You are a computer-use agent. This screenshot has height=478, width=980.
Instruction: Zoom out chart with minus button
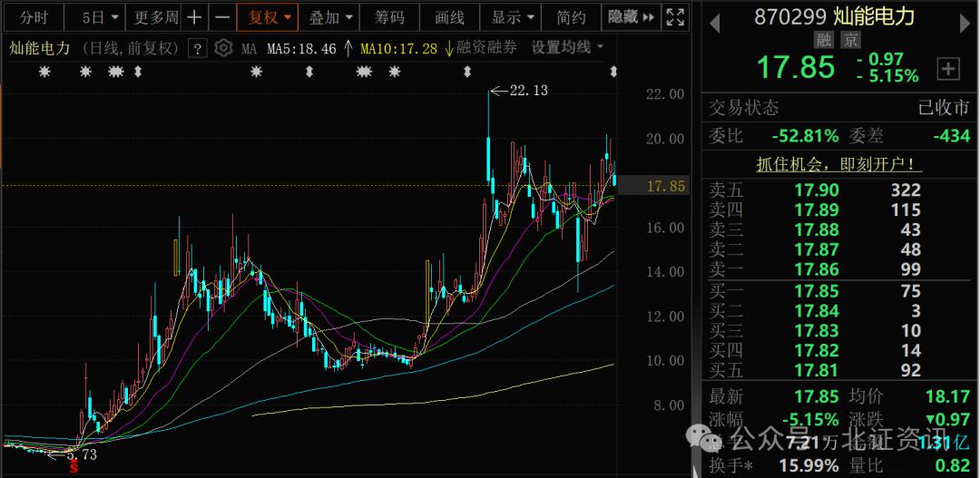[222, 17]
